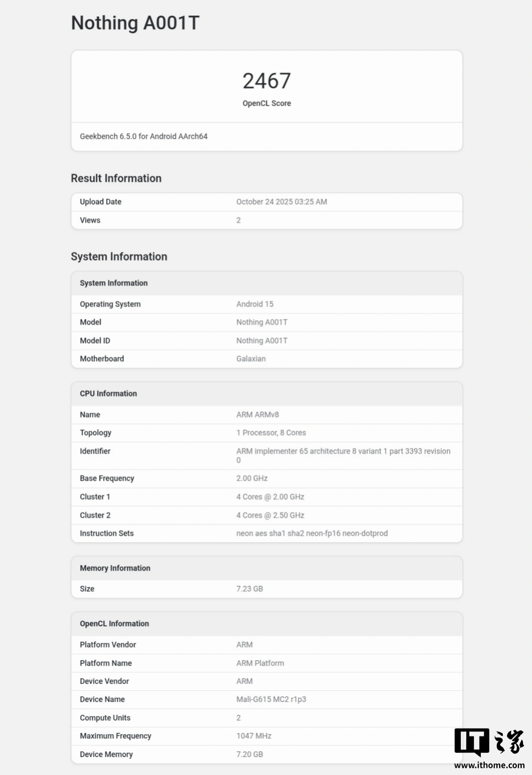
Task: Click the Instruction Sets row value
Action: click(312, 533)
